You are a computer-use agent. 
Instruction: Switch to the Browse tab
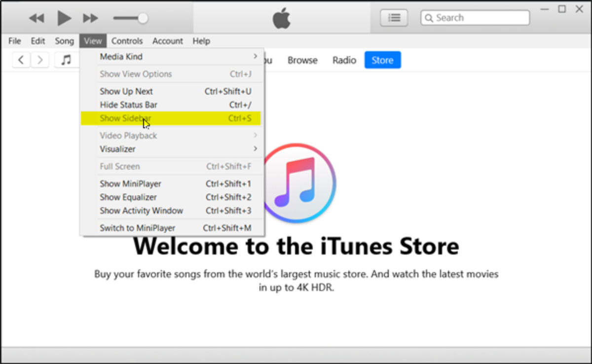click(302, 60)
